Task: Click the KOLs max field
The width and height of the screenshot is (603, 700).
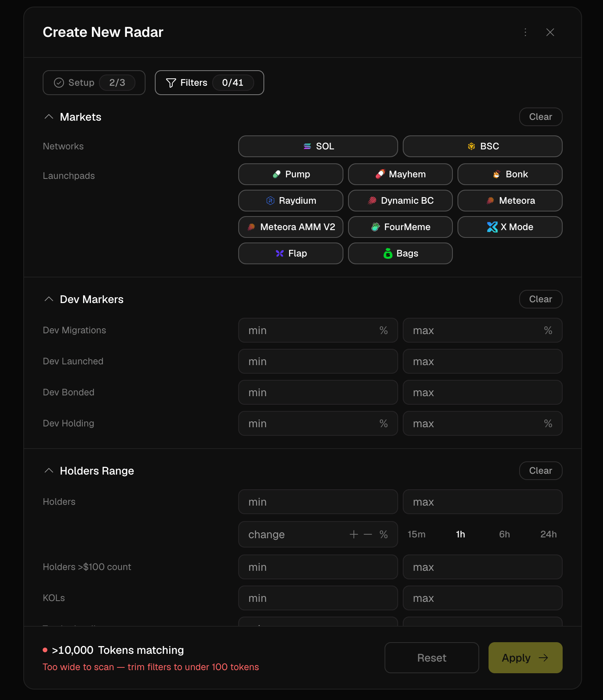Action: tap(483, 598)
